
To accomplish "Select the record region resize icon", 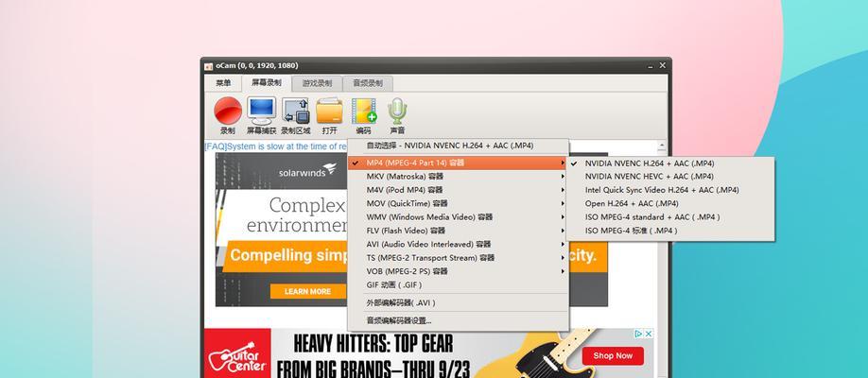I will pyautogui.click(x=295, y=111).
